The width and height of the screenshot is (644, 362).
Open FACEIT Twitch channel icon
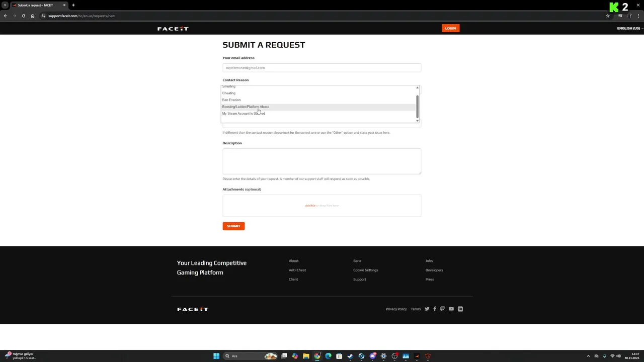point(442,309)
